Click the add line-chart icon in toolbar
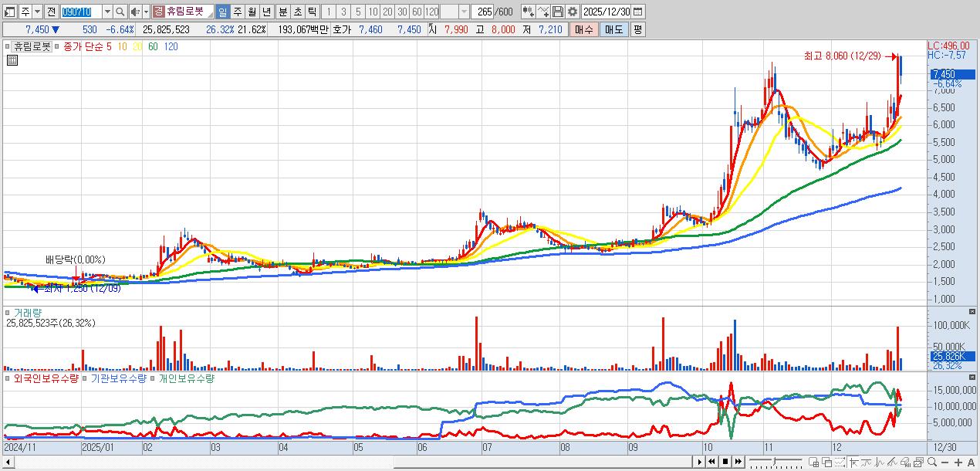Screen dimensions: 980x471 543,12
